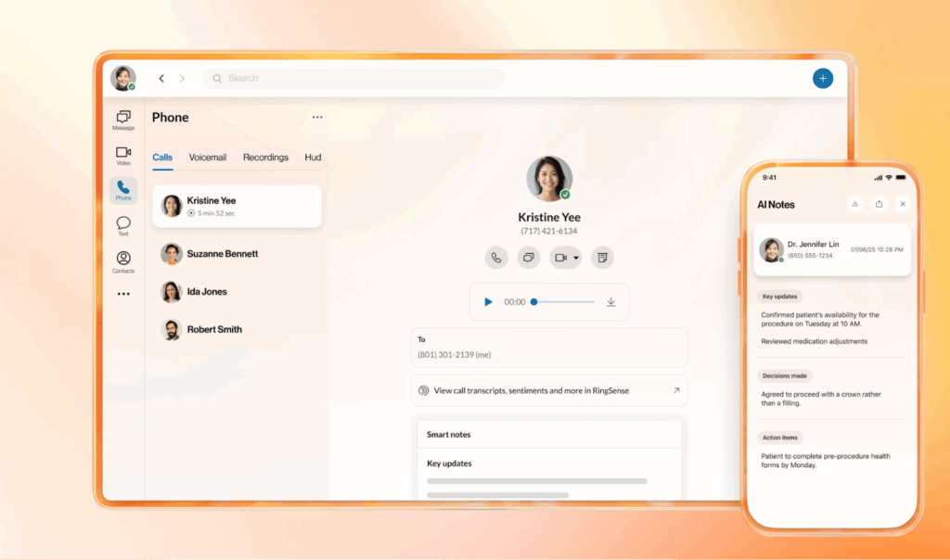Message Kristine Yee using the chat bubble icon

coord(529,258)
